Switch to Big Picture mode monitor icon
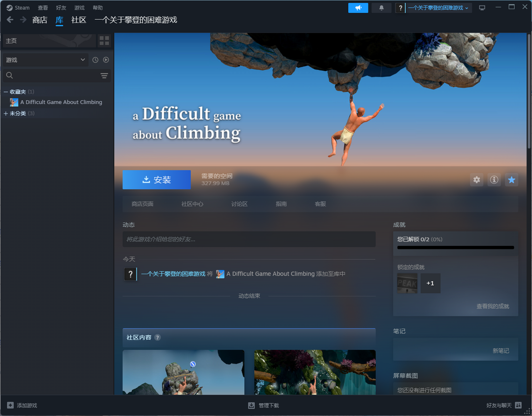This screenshot has width=532, height=416. click(482, 7)
